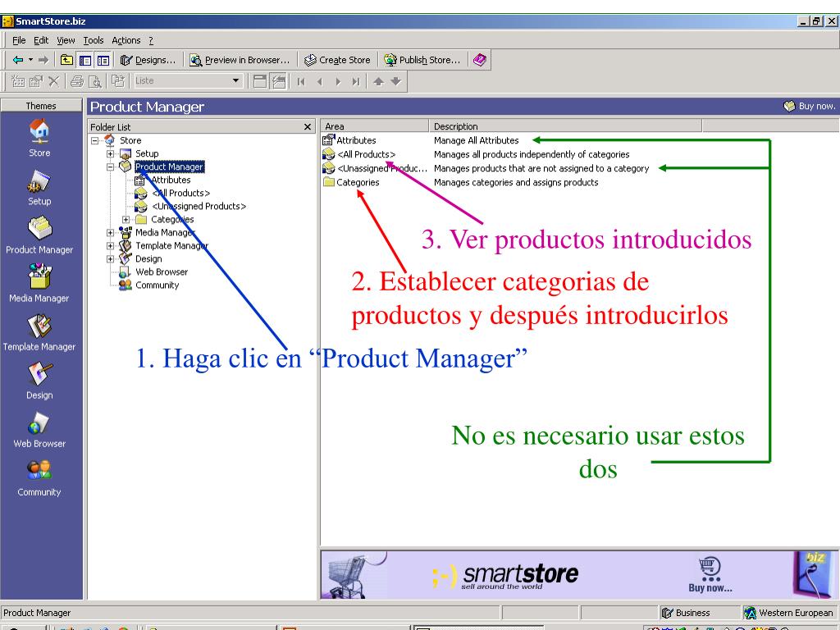Go to previous record button
Viewport: 840px width, 630px height.
[320, 81]
